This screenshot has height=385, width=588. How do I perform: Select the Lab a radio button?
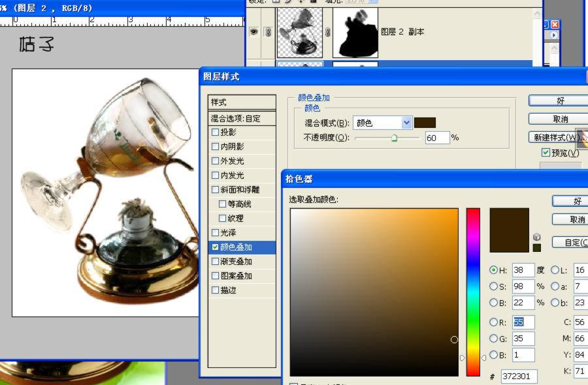(x=555, y=286)
